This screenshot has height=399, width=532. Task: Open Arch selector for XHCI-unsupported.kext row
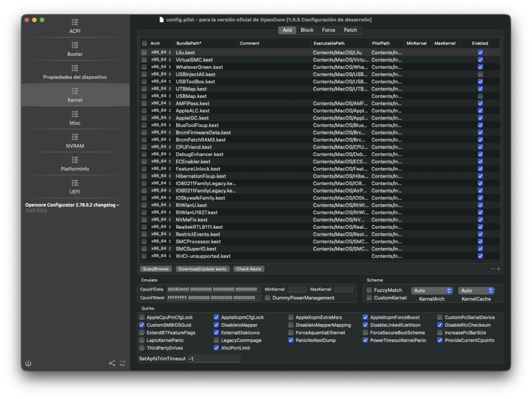pos(161,256)
